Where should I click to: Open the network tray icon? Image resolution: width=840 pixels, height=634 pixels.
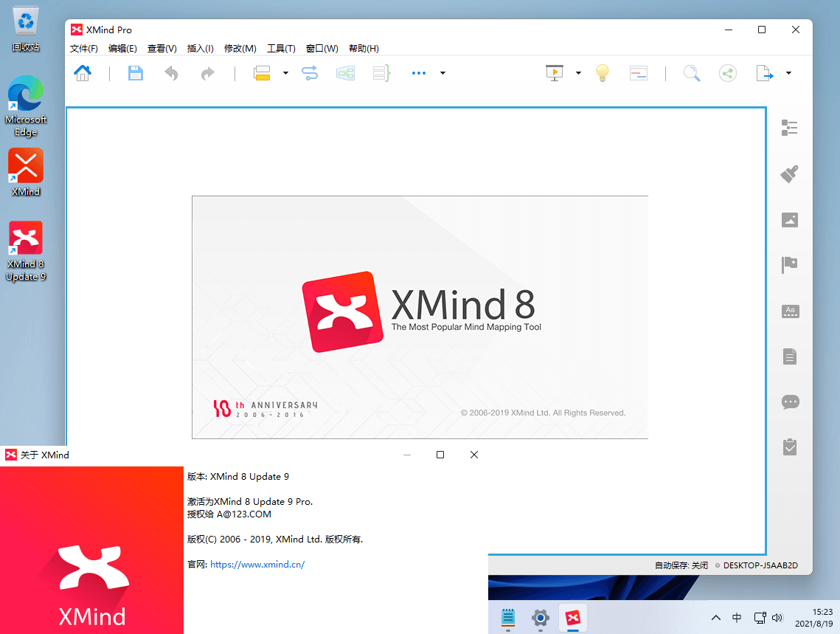[760, 617]
